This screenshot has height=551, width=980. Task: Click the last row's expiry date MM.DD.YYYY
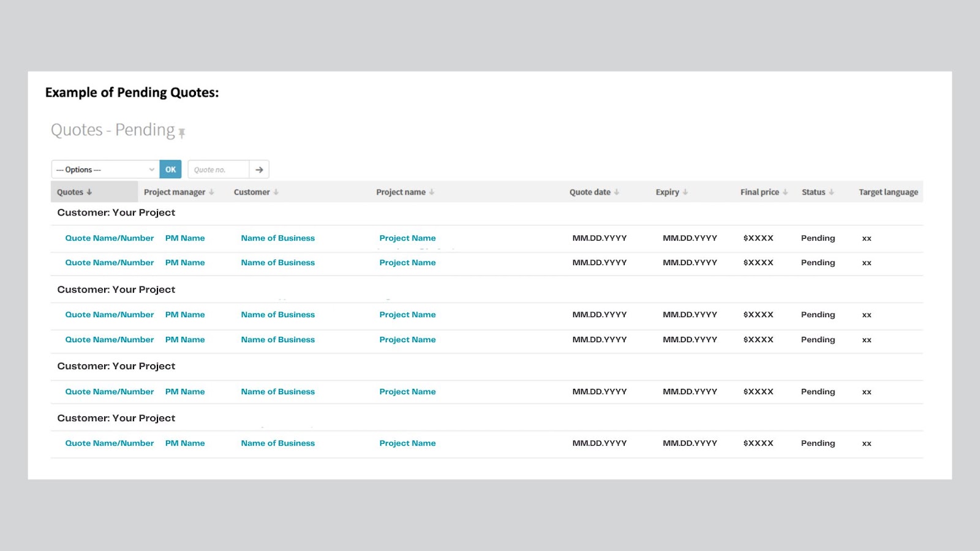(690, 443)
